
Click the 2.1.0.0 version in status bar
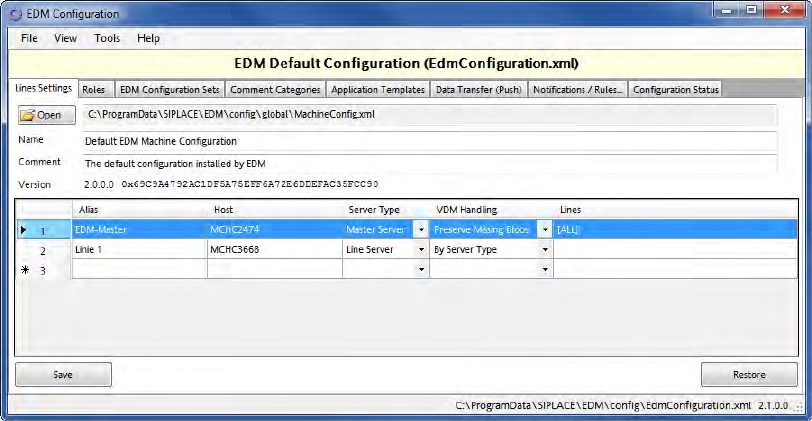point(773,405)
